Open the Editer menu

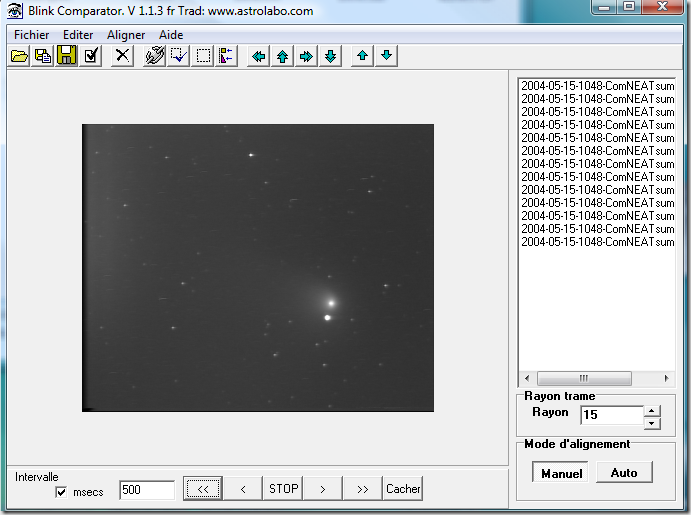click(x=78, y=35)
